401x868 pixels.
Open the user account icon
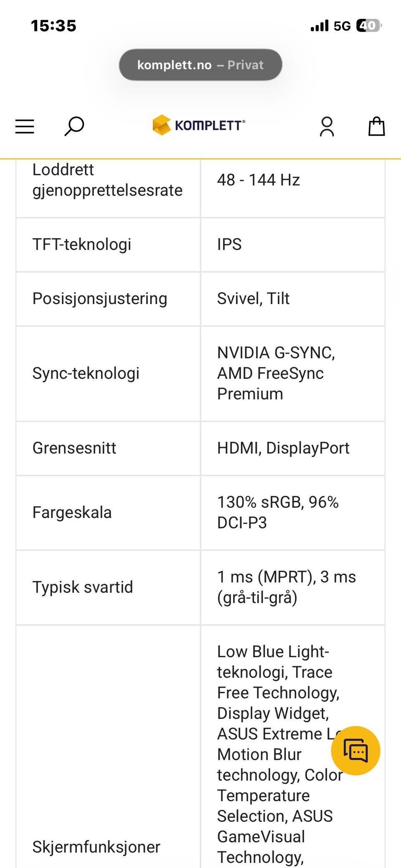(x=327, y=127)
